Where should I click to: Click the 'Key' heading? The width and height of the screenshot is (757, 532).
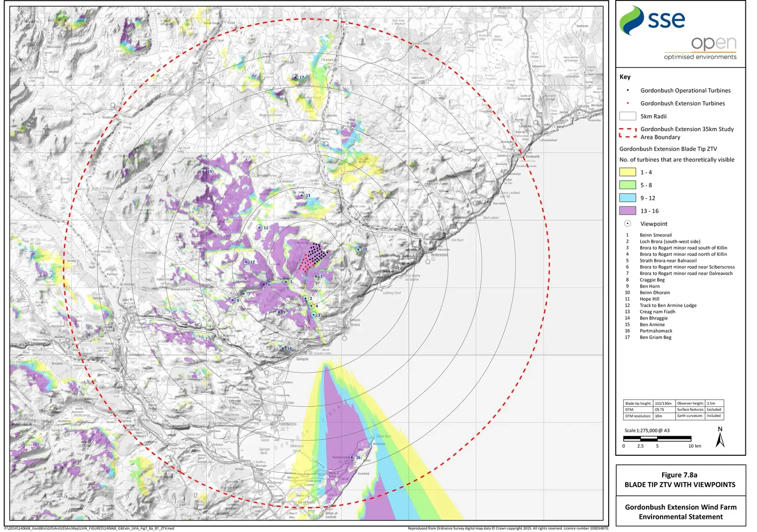click(625, 77)
